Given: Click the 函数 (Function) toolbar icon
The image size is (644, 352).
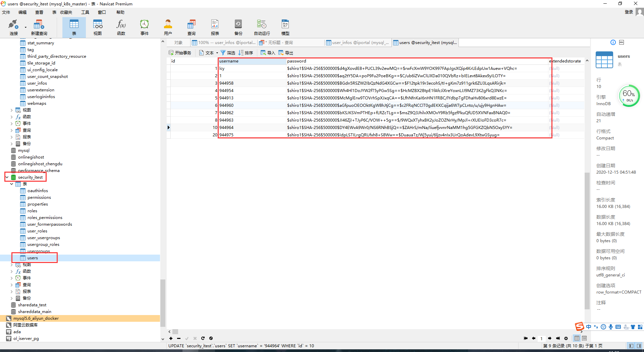Looking at the screenshot, I should [x=121, y=27].
